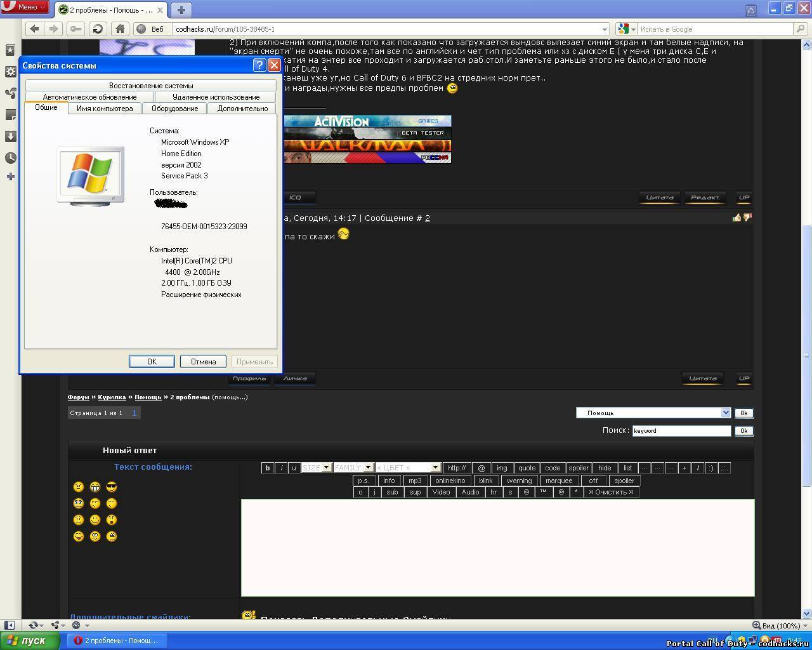Viewport: 812px width, 650px height.
Task: Open the Восстановление системы tab
Action: click(x=151, y=86)
